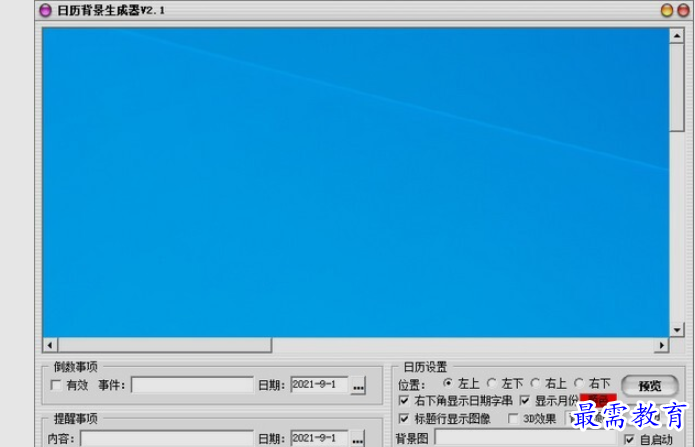Click the reminder 内容 input field
This screenshot has height=447, width=695.
click(x=167, y=438)
